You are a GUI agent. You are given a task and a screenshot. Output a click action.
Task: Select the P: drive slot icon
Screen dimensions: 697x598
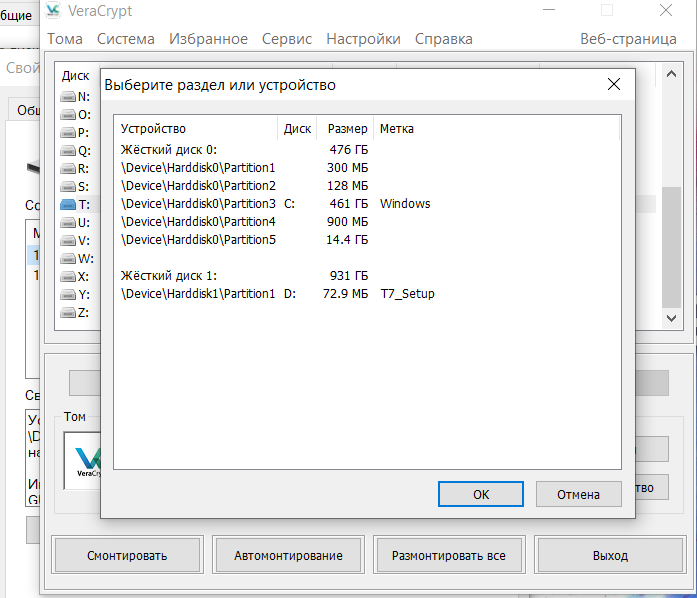pos(68,132)
